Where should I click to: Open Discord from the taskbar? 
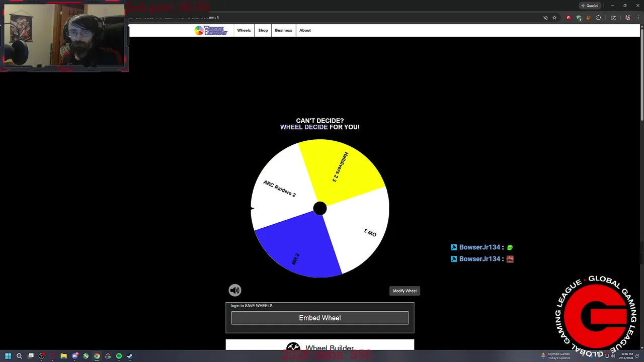click(x=75, y=356)
